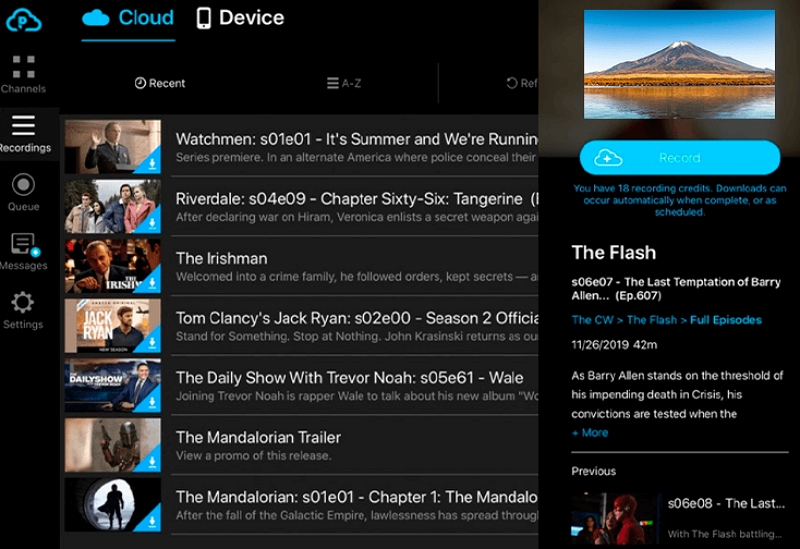Click the s06e07 Last Temptation episode subtitle
This screenshot has width=800, height=549.
[676, 289]
